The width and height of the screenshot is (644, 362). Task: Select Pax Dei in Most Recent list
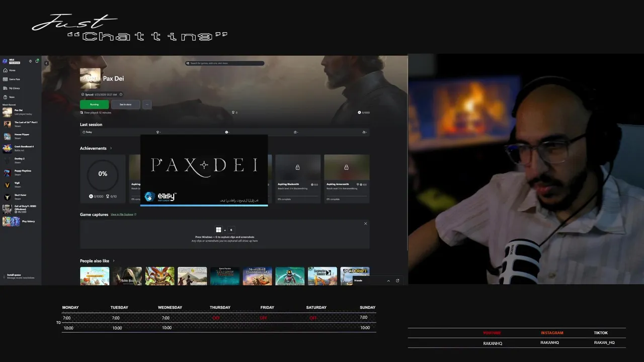tap(20, 112)
